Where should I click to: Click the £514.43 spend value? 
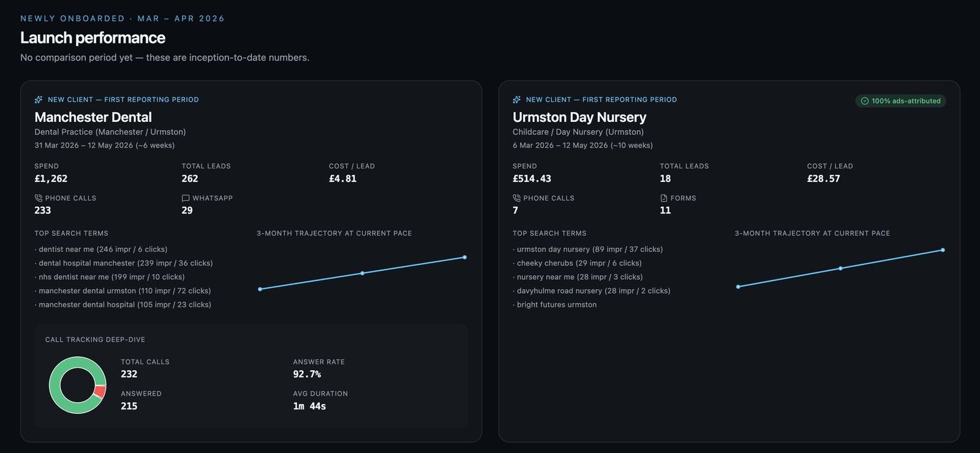(532, 179)
